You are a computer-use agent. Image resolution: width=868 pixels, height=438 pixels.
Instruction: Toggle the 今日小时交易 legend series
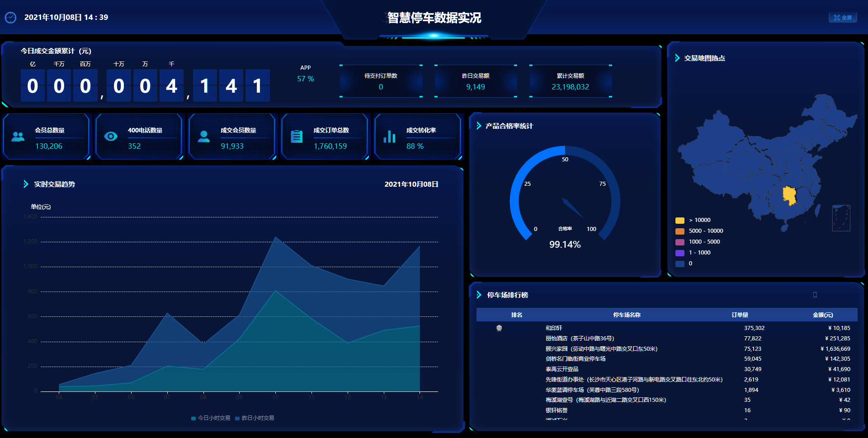[211, 418]
